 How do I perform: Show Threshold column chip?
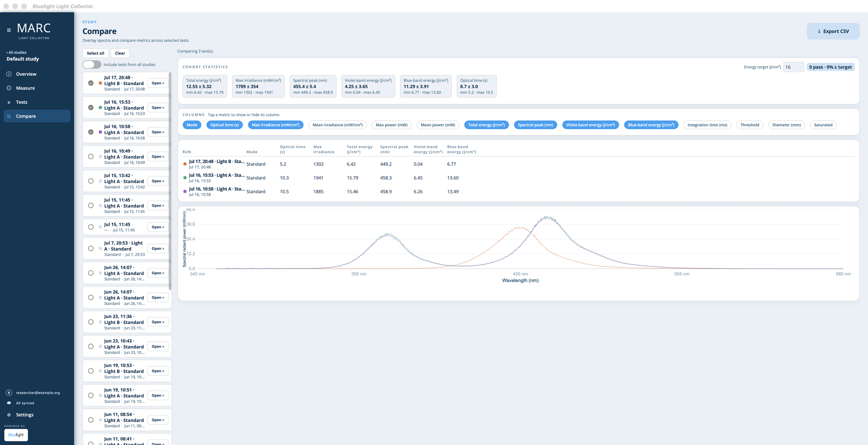tap(750, 125)
